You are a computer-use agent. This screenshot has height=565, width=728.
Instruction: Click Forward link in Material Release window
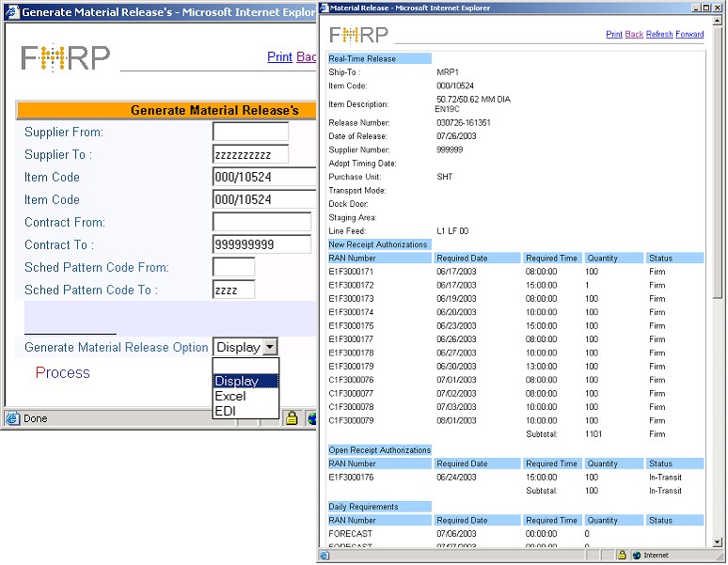pos(689,34)
